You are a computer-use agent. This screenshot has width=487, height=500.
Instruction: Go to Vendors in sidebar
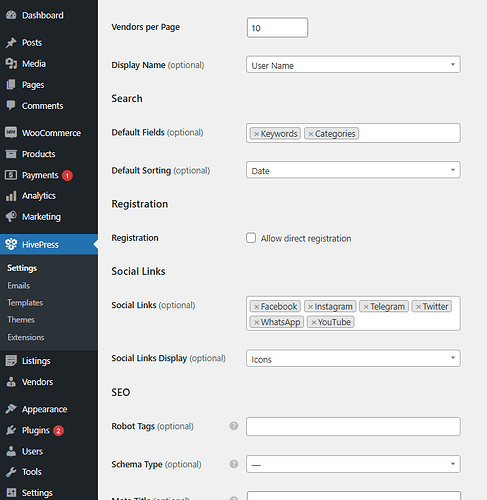37,382
